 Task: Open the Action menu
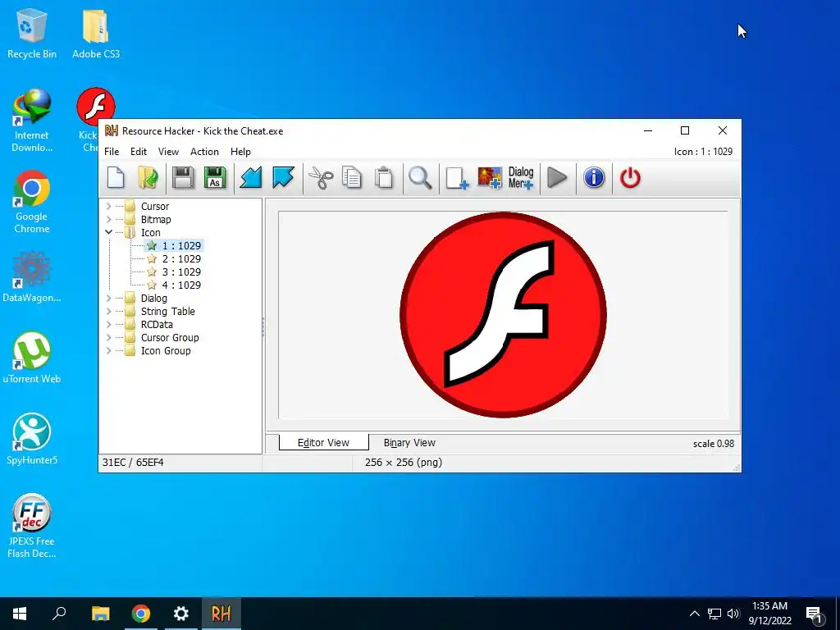click(204, 152)
